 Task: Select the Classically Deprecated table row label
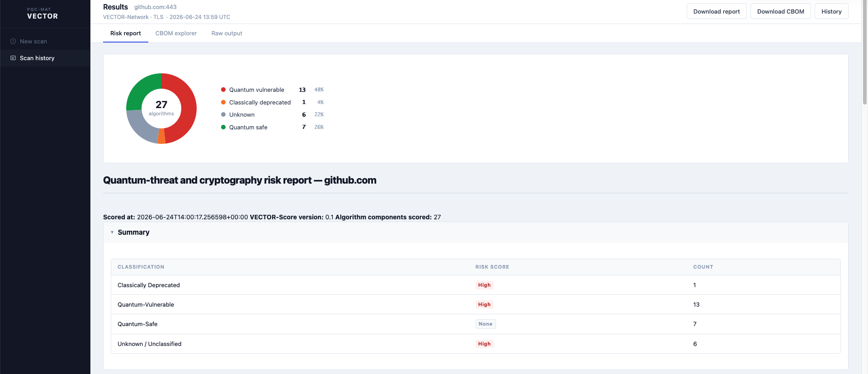[149, 285]
